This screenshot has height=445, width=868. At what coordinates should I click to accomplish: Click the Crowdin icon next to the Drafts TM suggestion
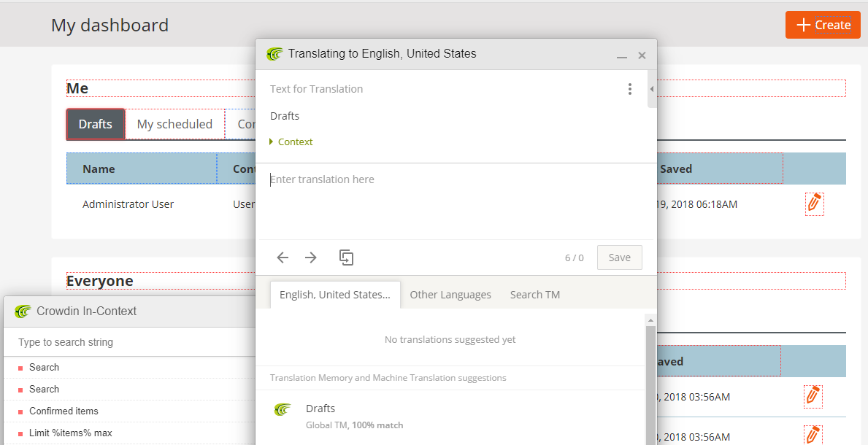pos(283,409)
